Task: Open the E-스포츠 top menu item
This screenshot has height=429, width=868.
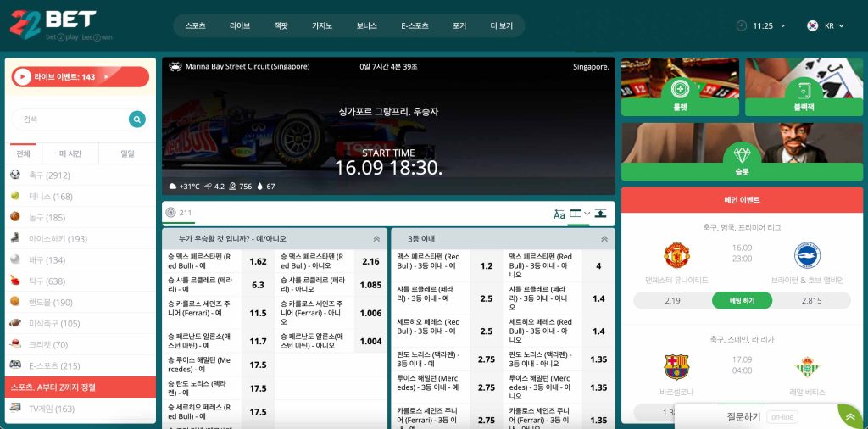Action: 415,25
